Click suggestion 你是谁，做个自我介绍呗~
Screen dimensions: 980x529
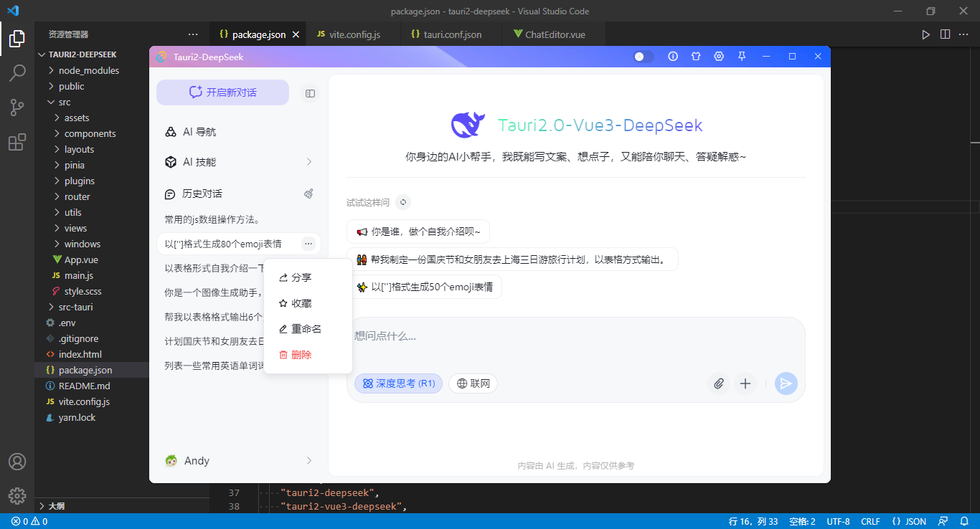(418, 232)
